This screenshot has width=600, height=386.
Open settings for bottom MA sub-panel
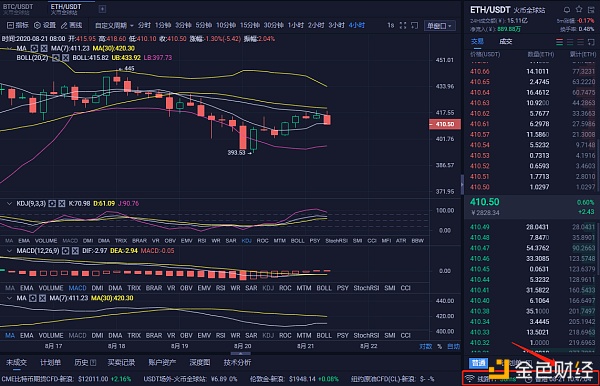coord(33,298)
